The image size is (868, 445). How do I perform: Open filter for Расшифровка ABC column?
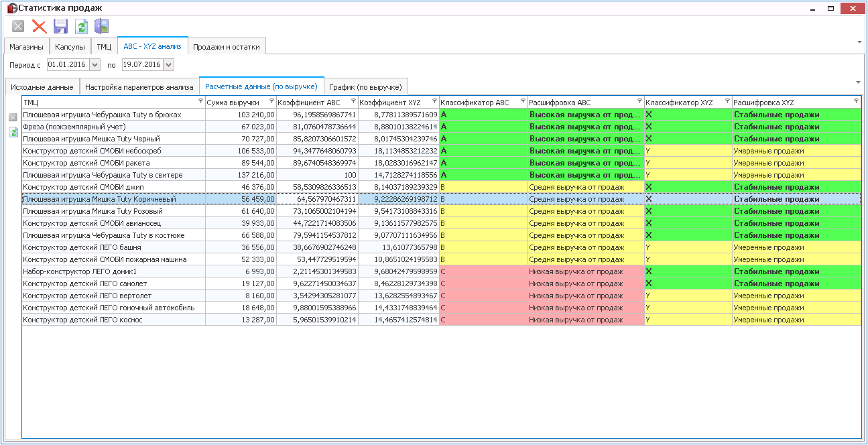(639, 101)
